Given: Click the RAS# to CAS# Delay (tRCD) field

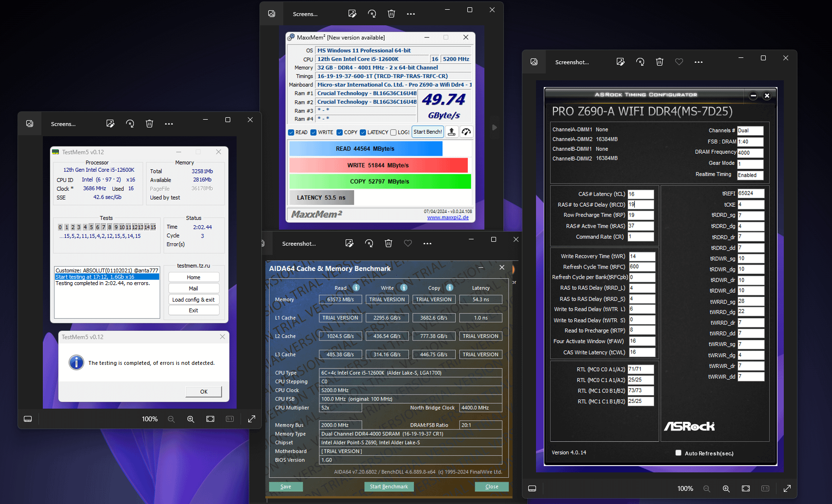Looking at the screenshot, I should [x=641, y=205].
